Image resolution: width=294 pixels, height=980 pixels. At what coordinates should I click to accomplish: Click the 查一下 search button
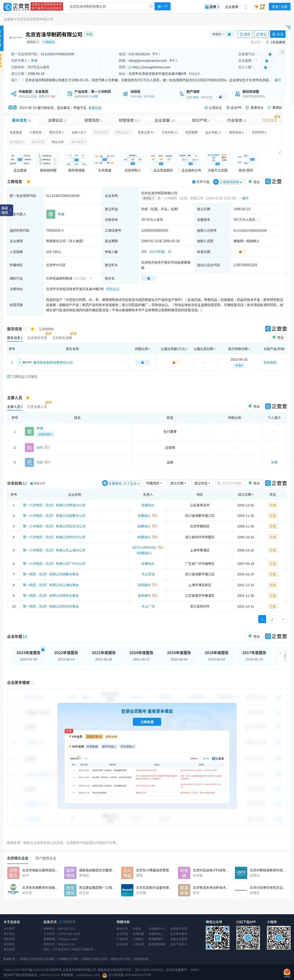163,7
